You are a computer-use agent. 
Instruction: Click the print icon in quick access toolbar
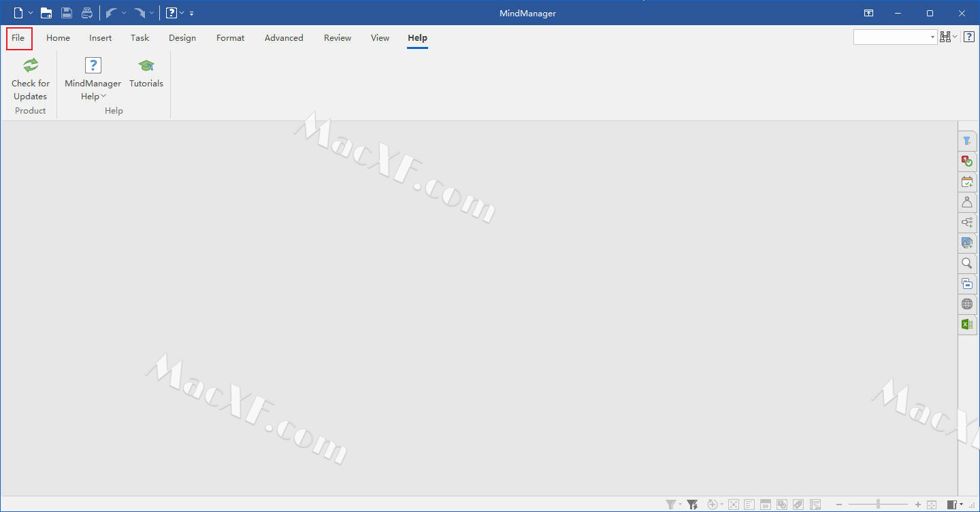point(87,13)
